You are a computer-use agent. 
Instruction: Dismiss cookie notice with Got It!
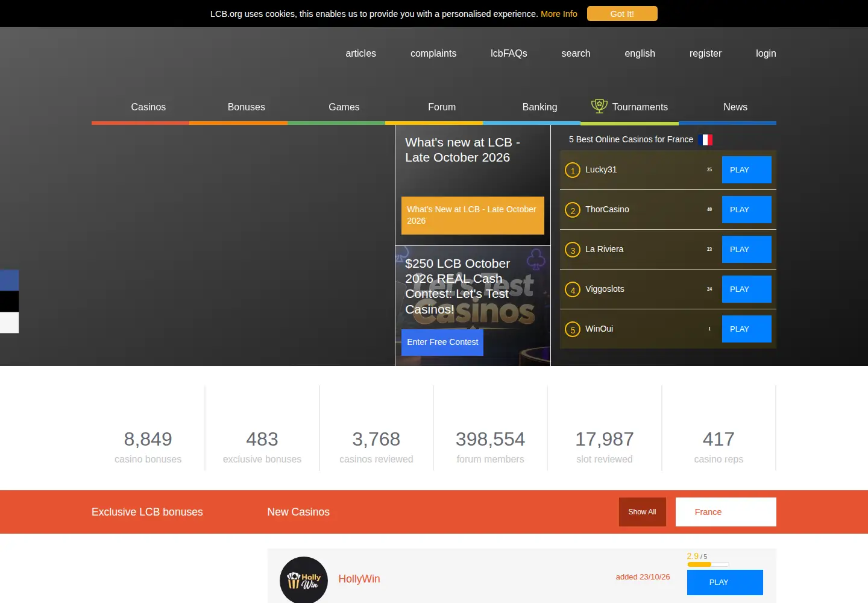622,14
